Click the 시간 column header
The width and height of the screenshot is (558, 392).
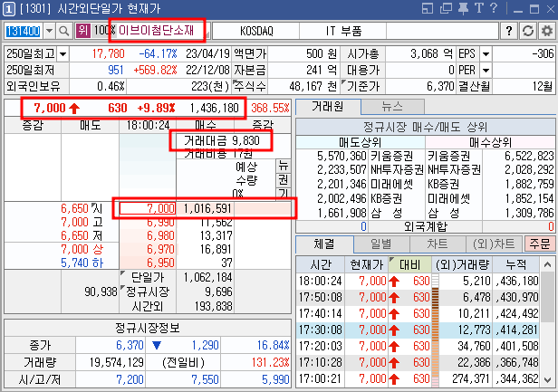click(321, 264)
